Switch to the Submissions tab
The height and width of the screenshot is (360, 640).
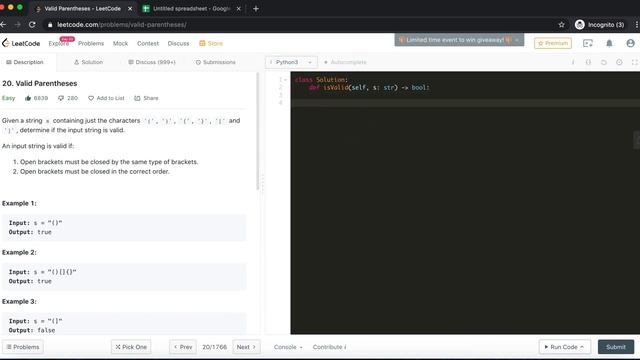tap(216, 62)
